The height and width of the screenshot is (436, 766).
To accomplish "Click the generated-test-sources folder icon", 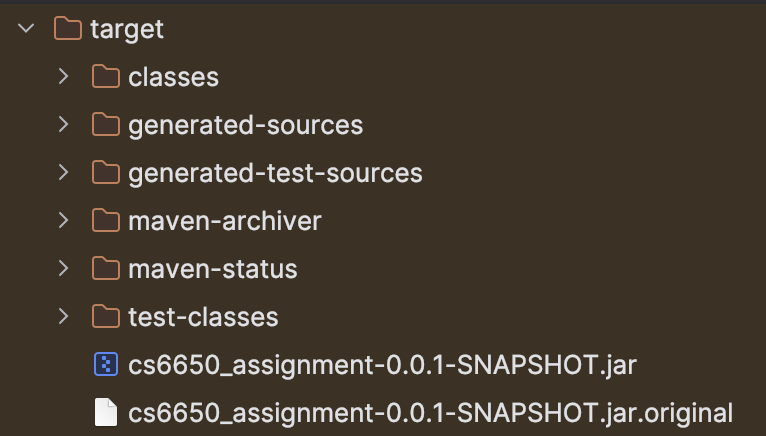I will click(x=105, y=173).
